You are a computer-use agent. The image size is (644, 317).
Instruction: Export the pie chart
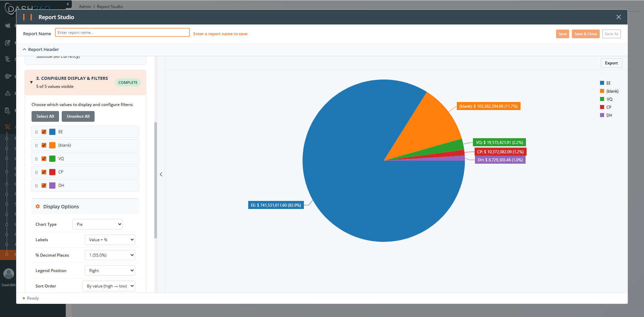[611, 63]
